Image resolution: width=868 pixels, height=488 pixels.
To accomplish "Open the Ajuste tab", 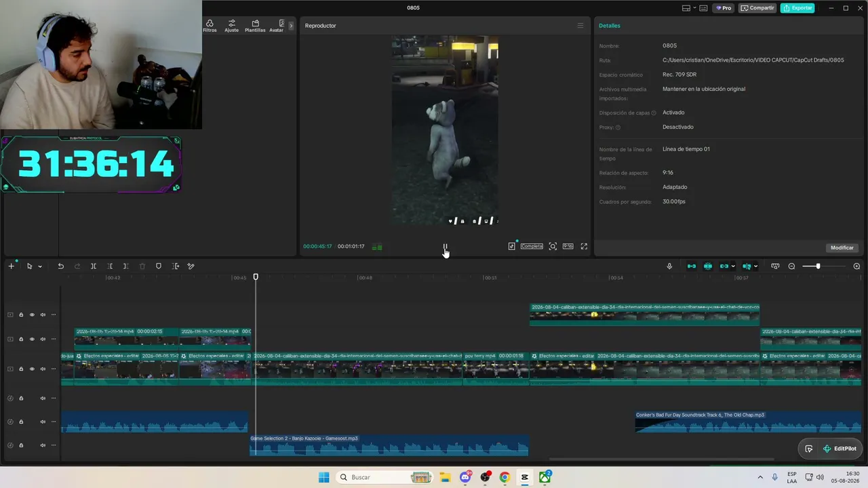I will (x=232, y=26).
